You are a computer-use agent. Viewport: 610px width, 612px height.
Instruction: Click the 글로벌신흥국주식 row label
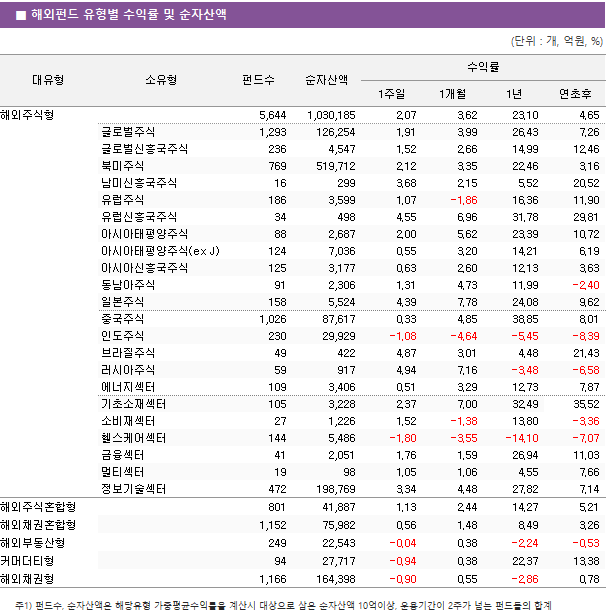tap(144, 149)
